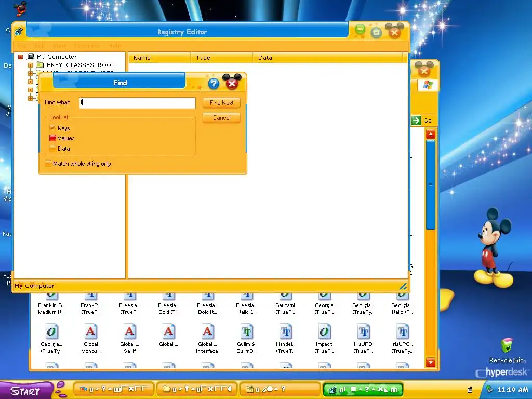Click the Data column header
Viewport: 532px width, 399px height.
click(329, 58)
